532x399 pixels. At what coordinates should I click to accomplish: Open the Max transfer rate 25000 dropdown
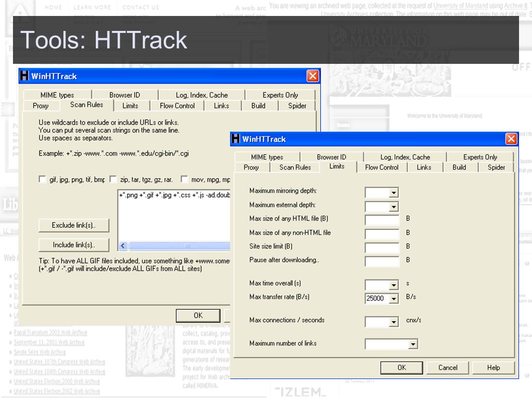click(x=394, y=299)
